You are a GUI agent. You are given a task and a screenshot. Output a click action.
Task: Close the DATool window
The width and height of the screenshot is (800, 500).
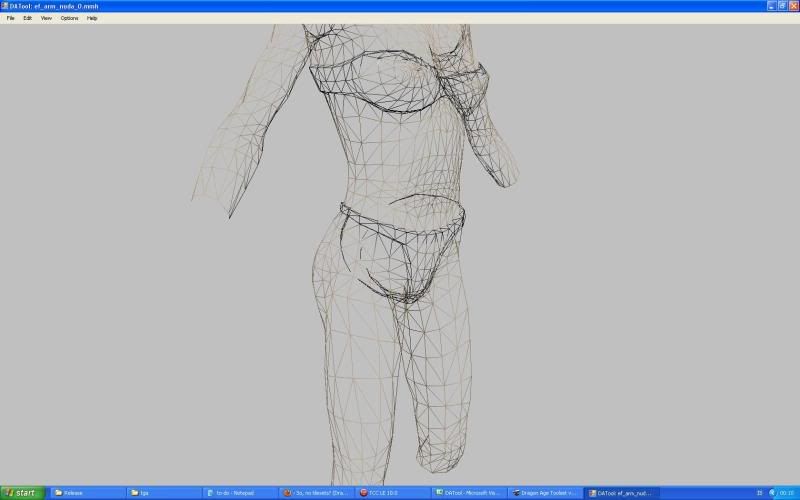tap(793, 6)
